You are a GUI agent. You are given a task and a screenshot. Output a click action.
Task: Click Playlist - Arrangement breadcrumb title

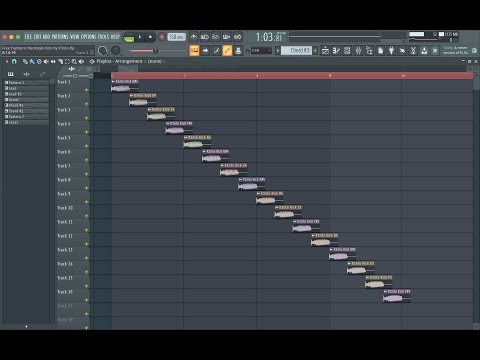point(119,61)
